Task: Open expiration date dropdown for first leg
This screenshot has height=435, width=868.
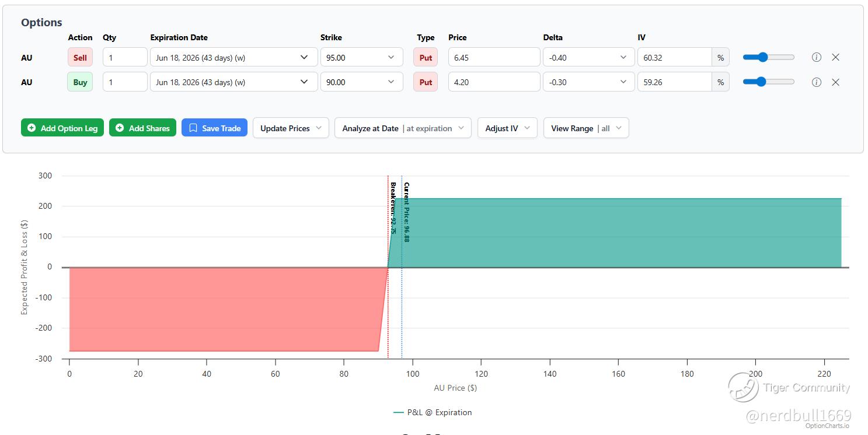Action: [234, 57]
